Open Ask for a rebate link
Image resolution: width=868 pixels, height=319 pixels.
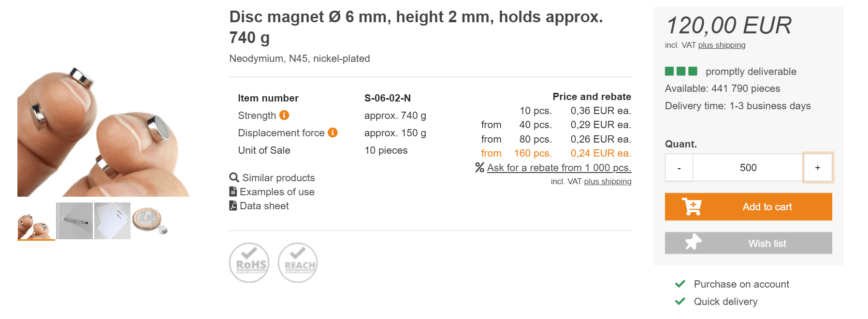[559, 168]
